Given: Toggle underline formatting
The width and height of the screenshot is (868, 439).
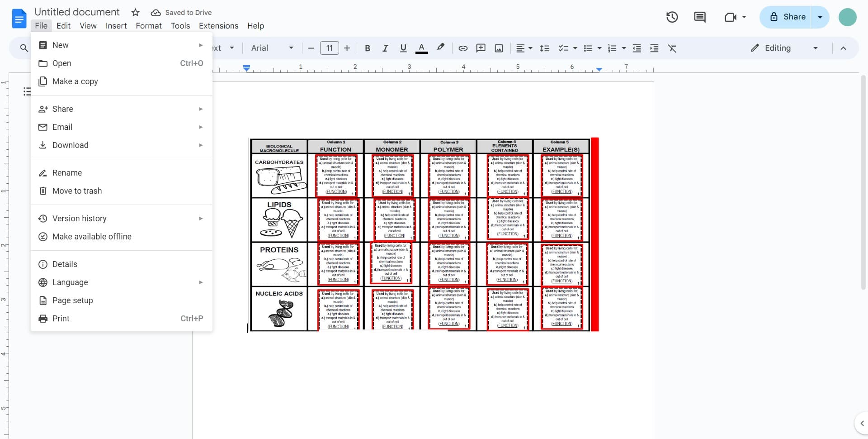Looking at the screenshot, I should point(403,48).
